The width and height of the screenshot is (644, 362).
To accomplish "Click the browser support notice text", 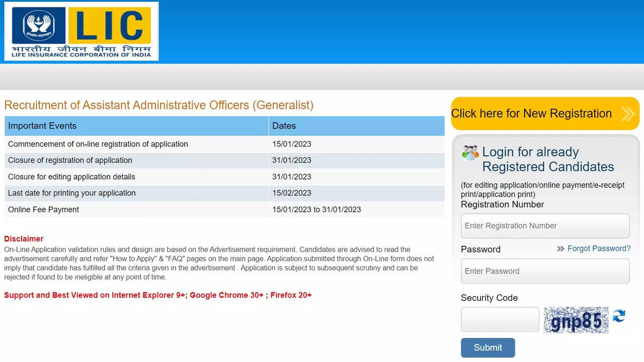I will click(157, 295).
